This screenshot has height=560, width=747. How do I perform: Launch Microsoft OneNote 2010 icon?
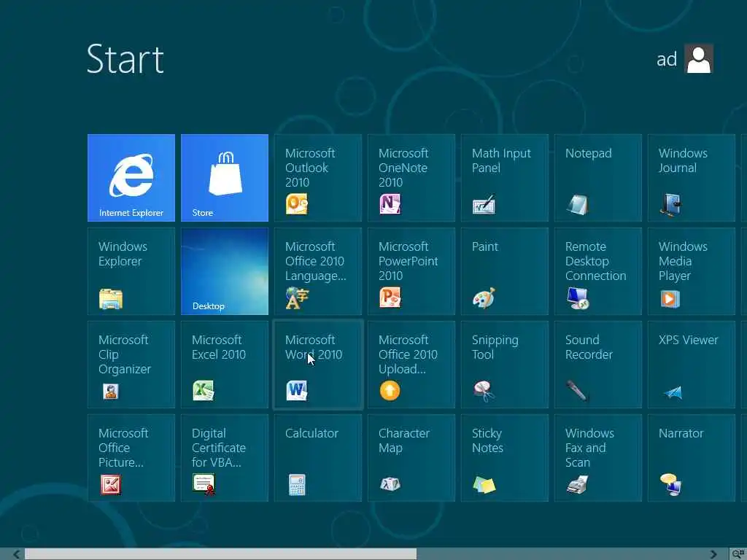point(390,204)
